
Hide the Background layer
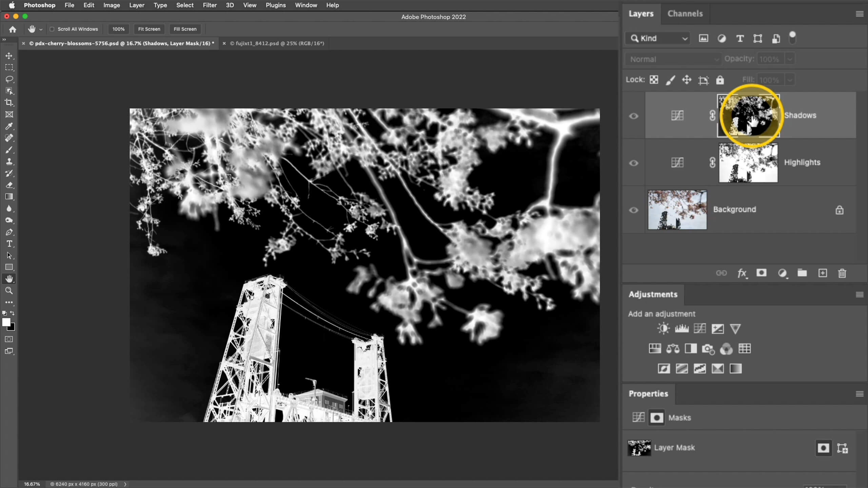pyautogui.click(x=633, y=210)
